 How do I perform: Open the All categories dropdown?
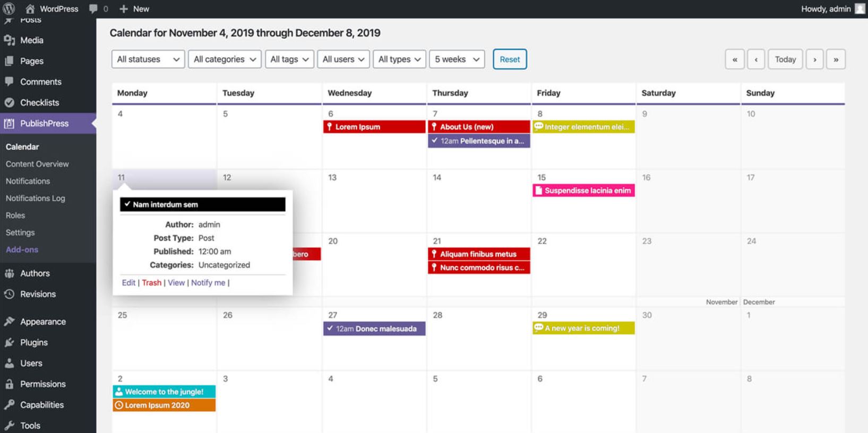pos(224,59)
